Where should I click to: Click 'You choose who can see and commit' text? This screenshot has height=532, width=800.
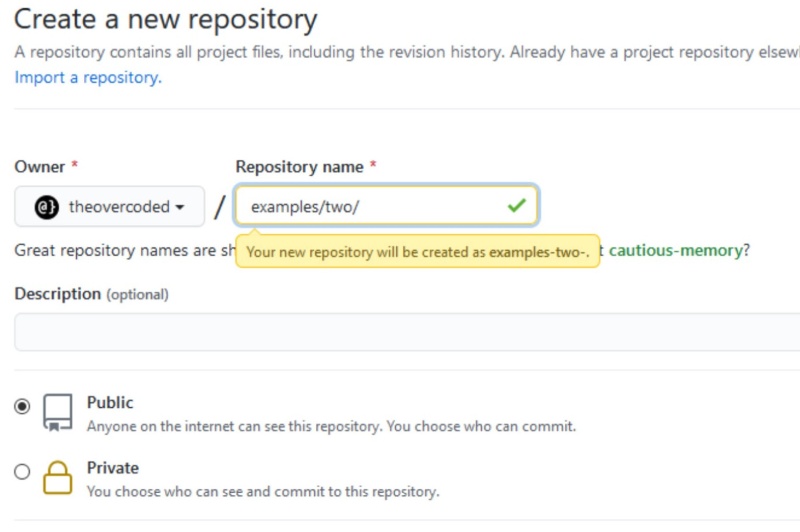(x=263, y=492)
